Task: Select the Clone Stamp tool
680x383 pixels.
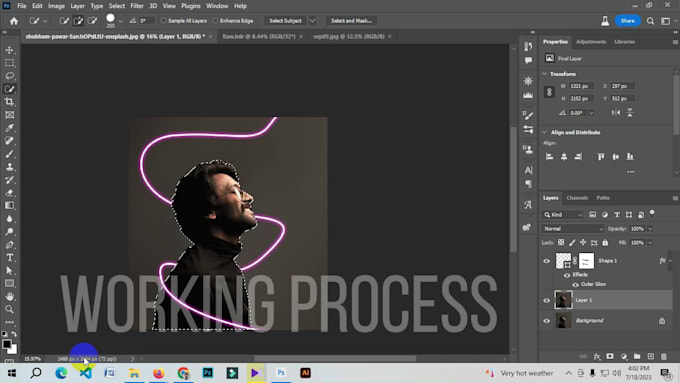Action: pos(9,167)
